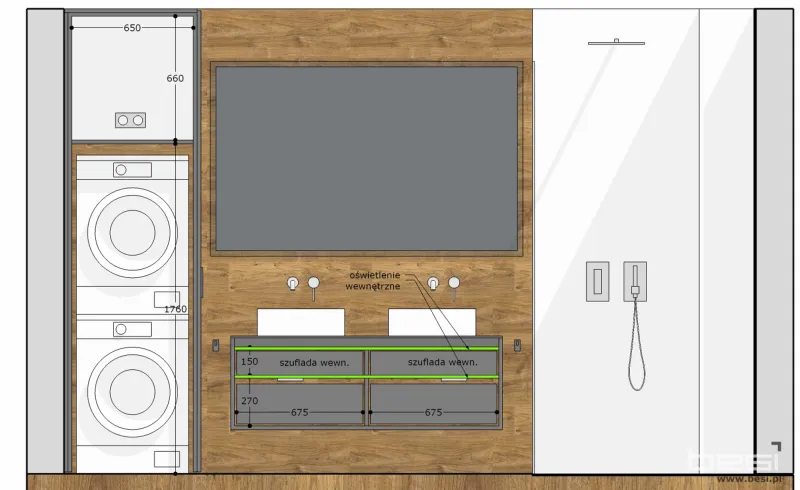Click the 1760 height dimension label
The width and height of the screenshot is (800, 490).
point(176,309)
